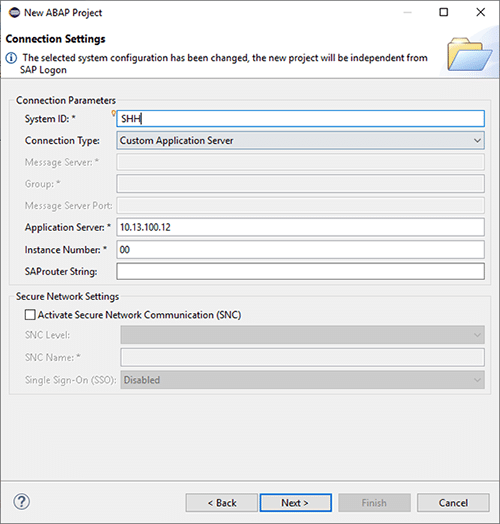Click the Connection Settings heading

(x=55, y=39)
